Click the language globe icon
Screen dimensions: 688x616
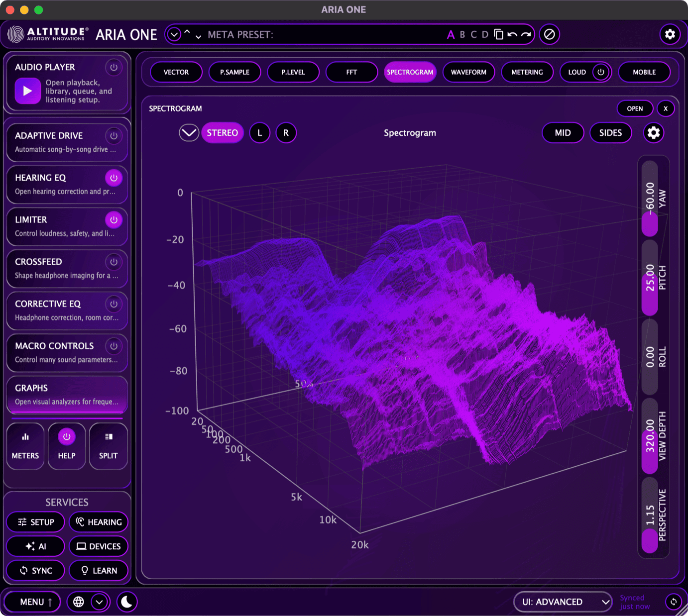[79, 602]
